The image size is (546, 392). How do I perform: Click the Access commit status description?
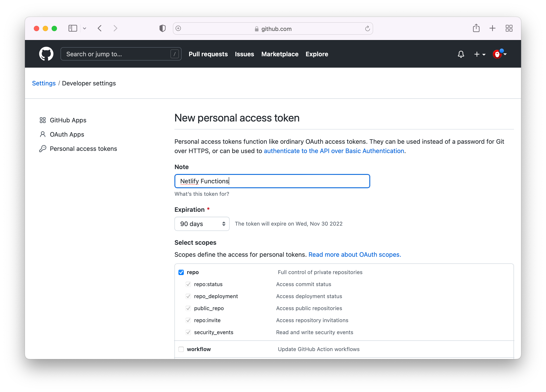pos(303,284)
